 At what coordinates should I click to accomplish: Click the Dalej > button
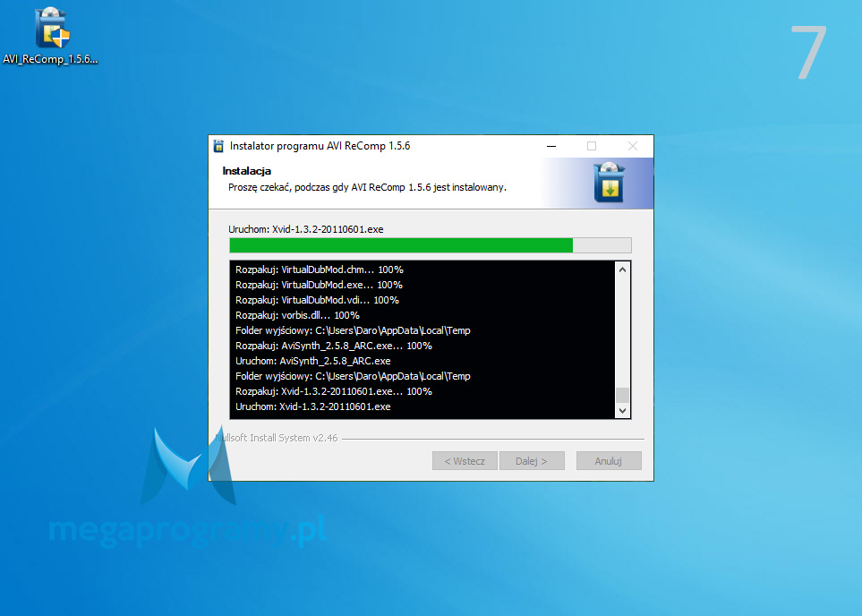click(x=538, y=461)
